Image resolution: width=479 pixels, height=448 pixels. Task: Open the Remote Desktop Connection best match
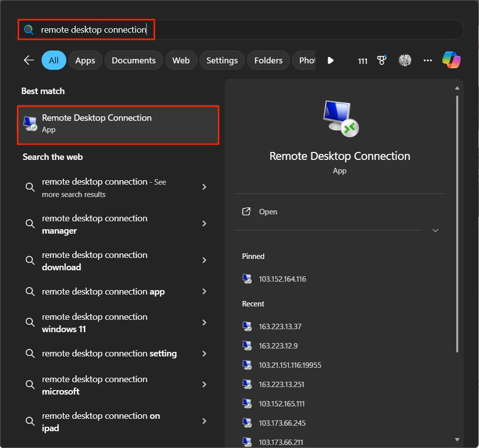[118, 125]
